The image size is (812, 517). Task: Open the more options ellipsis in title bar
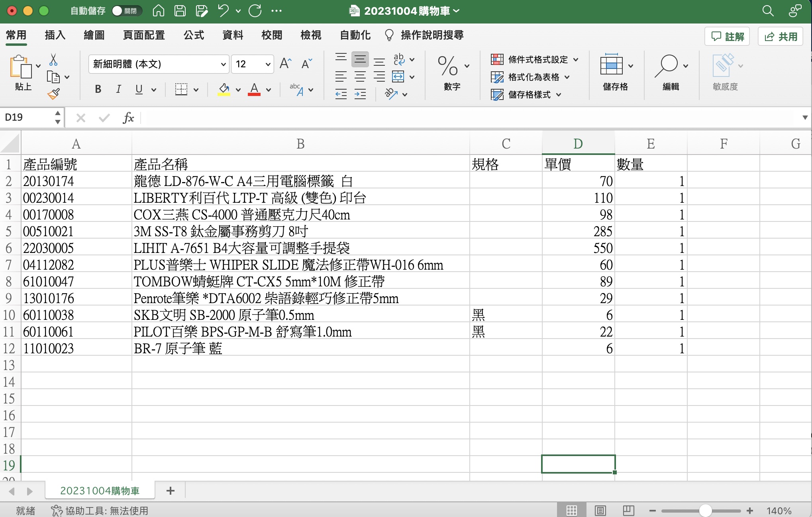[x=277, y=11]
